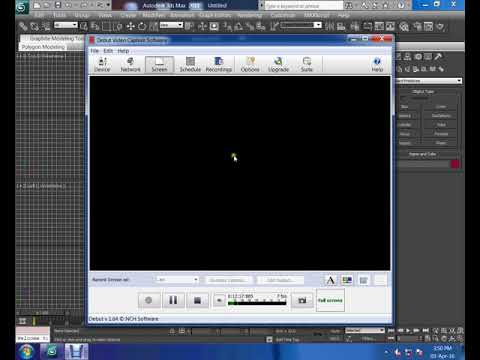This screenshot has width=480, height=360.
Task: Open Debut File menu
Action: click(x=95, y=51)
